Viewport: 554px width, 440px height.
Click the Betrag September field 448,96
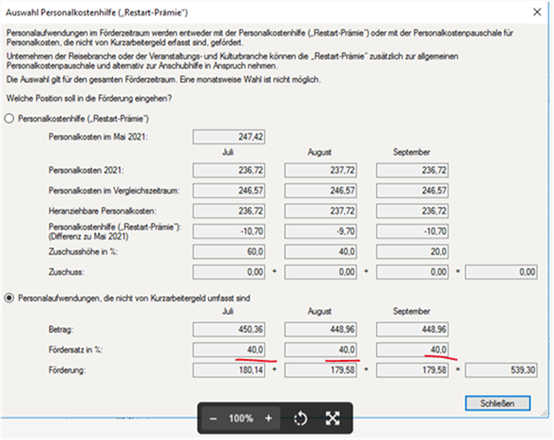(x=412, y=329)
